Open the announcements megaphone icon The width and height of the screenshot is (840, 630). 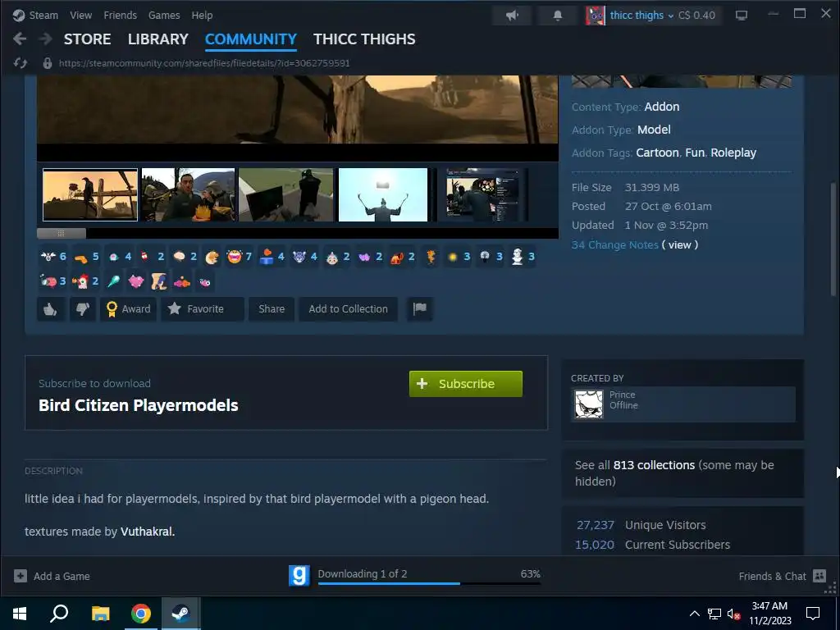tap(512, 16)
